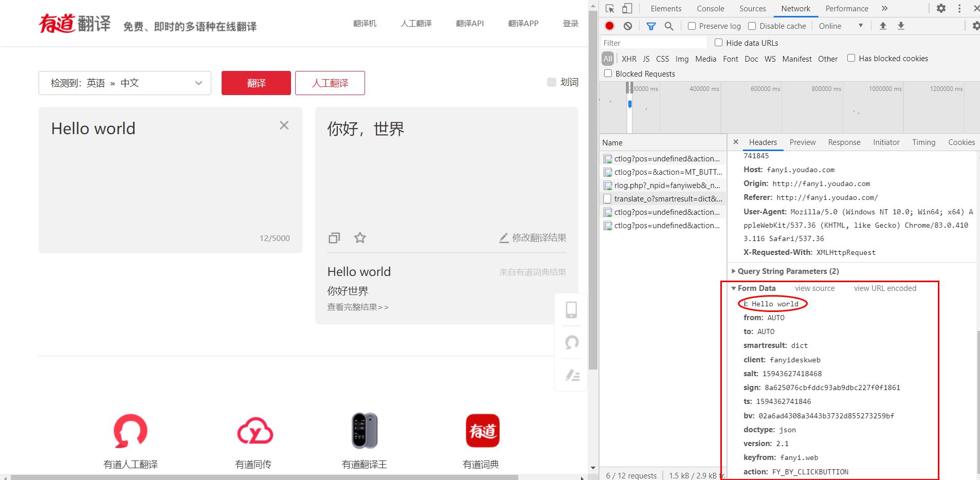Open the Initiator tab

pos(886,142)
